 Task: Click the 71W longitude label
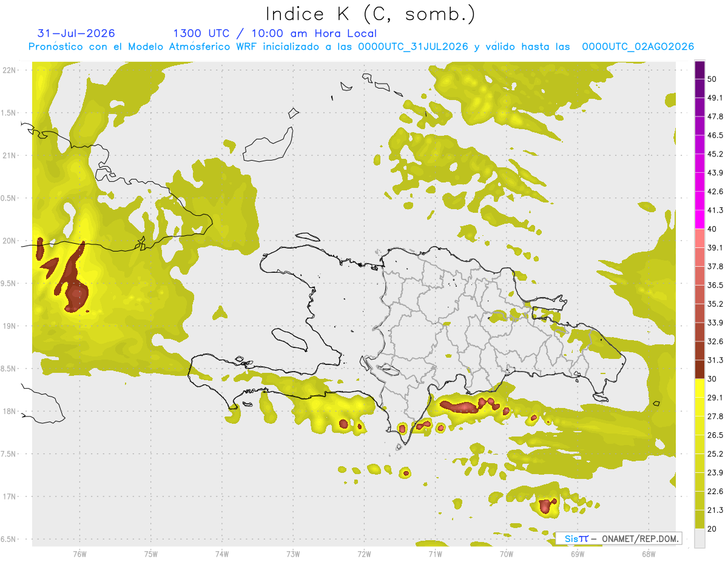[435, 554]
